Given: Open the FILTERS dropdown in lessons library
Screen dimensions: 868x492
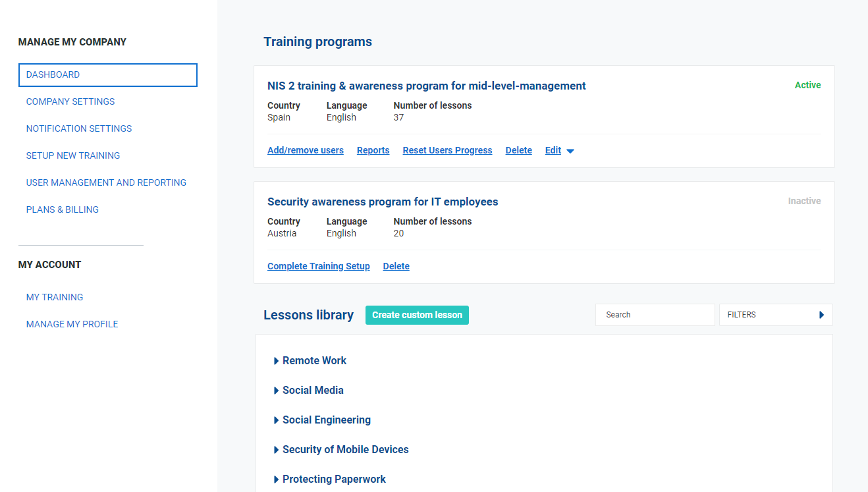Looking at the screenshot, I should (775, 314).
